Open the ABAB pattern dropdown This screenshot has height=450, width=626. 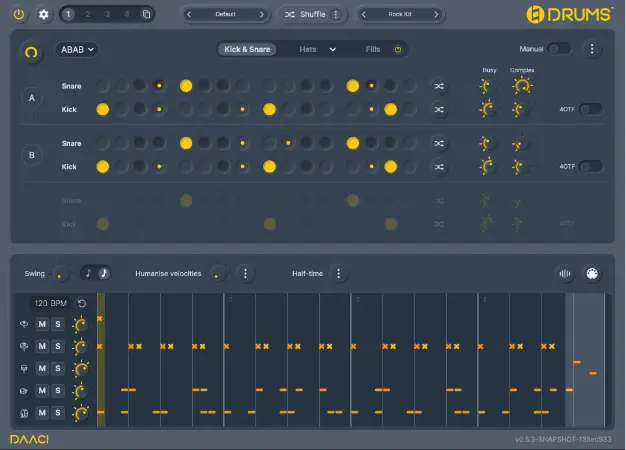[76, 49]
